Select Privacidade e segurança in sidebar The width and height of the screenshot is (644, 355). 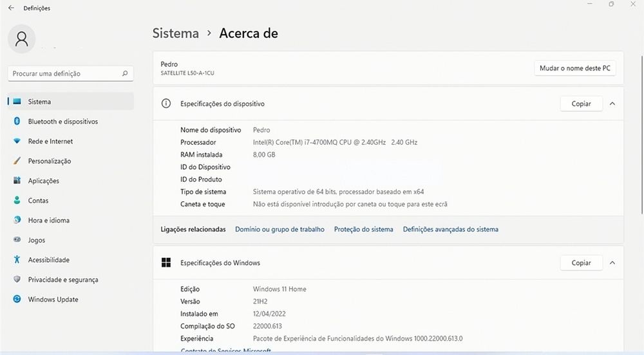(x=62, y=280)
